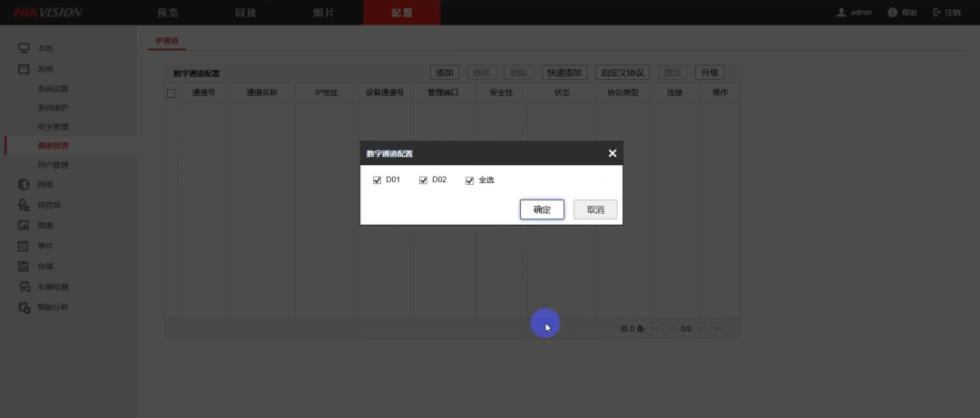
Task: Uncheck the D01 channel checkbox
Action: pos(377,180)
